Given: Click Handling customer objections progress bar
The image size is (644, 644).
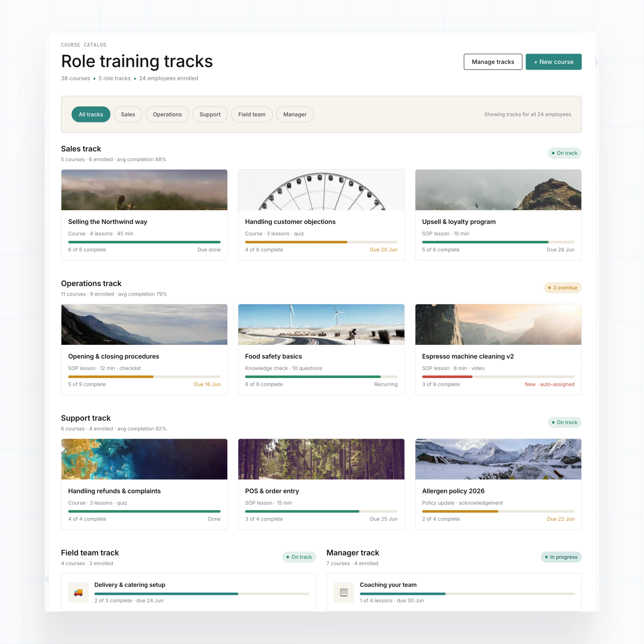Looking at the screenshot, I should coord(321,242).
